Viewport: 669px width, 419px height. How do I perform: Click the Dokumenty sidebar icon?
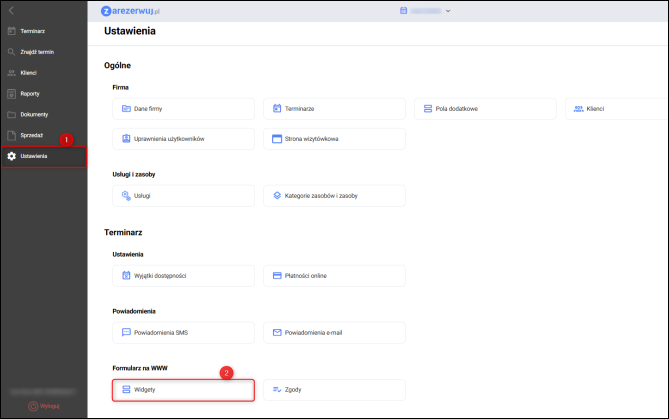point(11,114)
